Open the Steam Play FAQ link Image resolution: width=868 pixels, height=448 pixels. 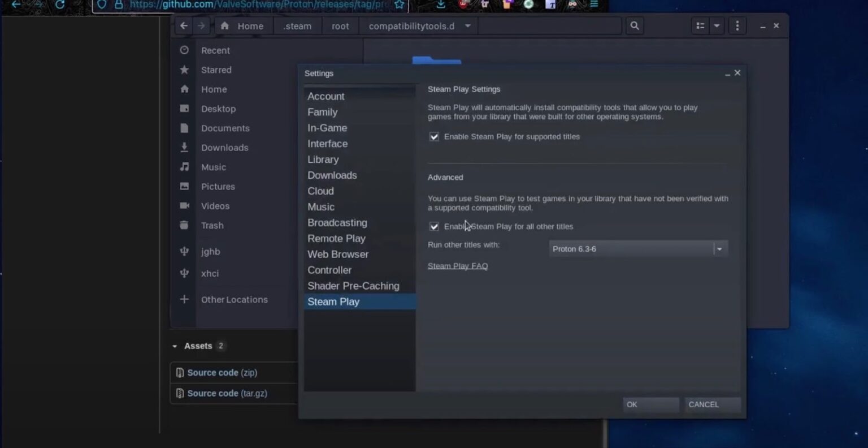[x=458, y=266]
